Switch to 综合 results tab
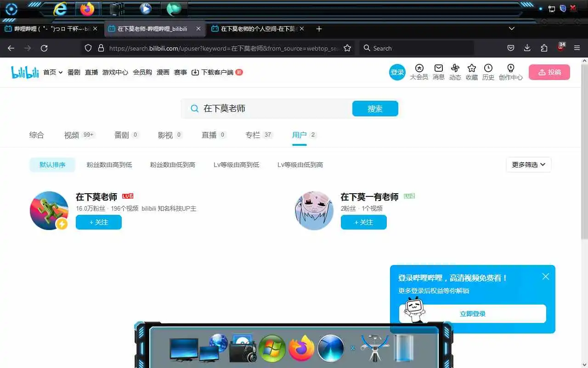This screenshot has height=368, width=588. [37, 135]
